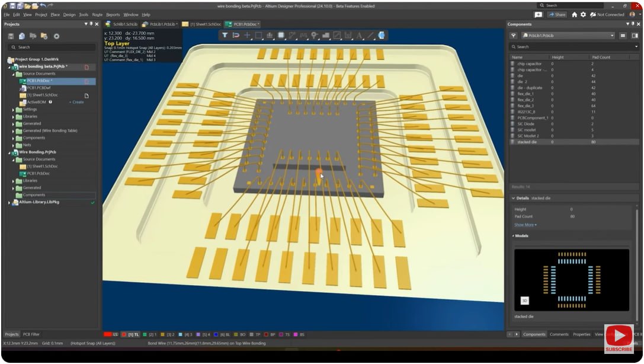Click the red LS layer set swatch
644x364 pixels.
point(108,335)
